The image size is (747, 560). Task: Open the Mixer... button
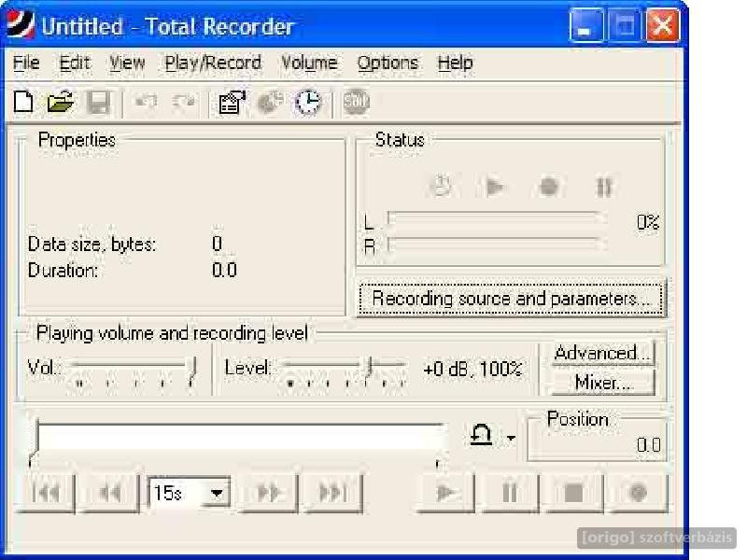pyautogui.click(x=603, y=383)
